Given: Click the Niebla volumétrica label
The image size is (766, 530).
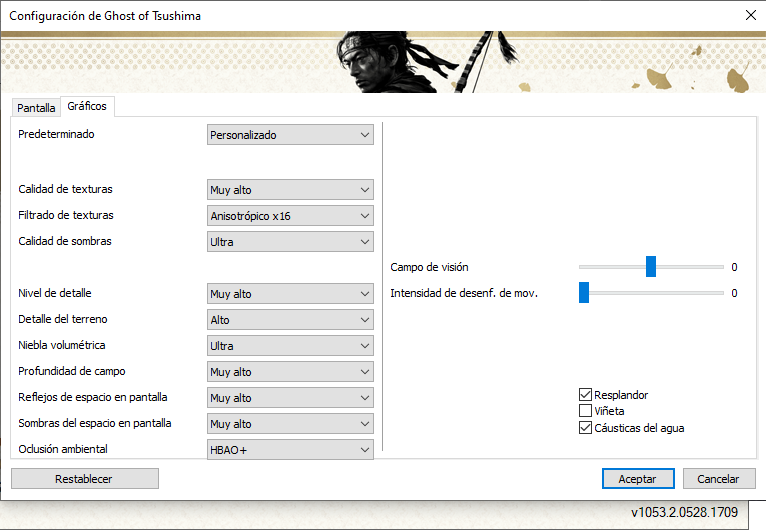Looking at the screenshot, I should point(62,345).
